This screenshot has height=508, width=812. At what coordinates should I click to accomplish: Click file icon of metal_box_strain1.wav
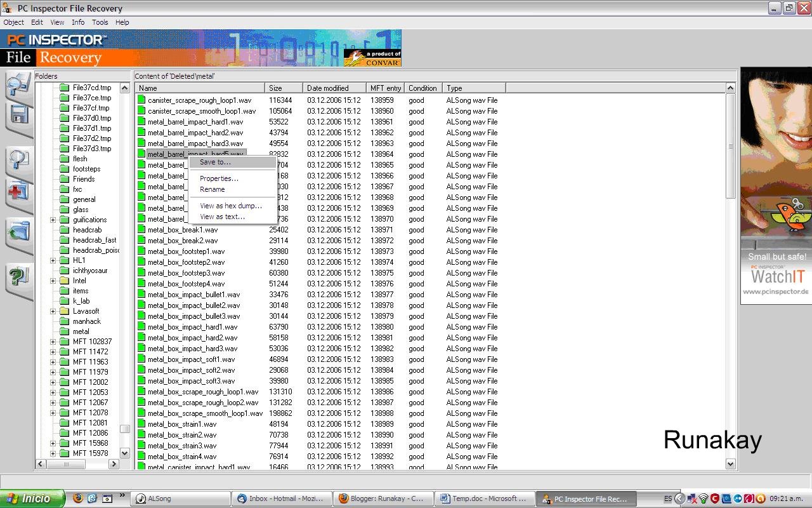click(142, 424)
